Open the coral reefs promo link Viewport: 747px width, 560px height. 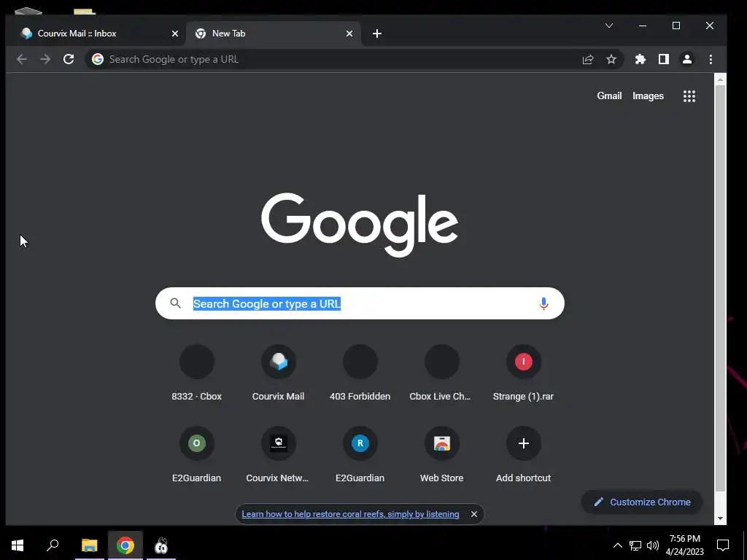[x=350, y=514]
